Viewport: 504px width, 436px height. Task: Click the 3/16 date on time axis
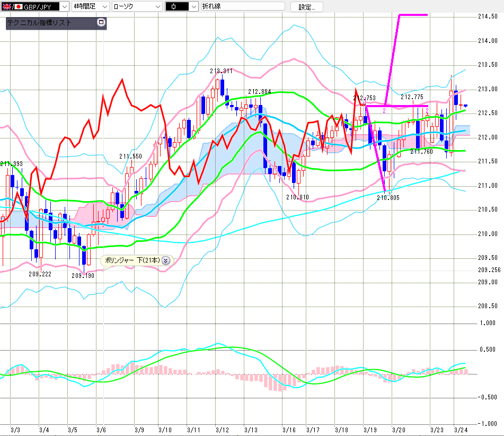click(289, 430)
